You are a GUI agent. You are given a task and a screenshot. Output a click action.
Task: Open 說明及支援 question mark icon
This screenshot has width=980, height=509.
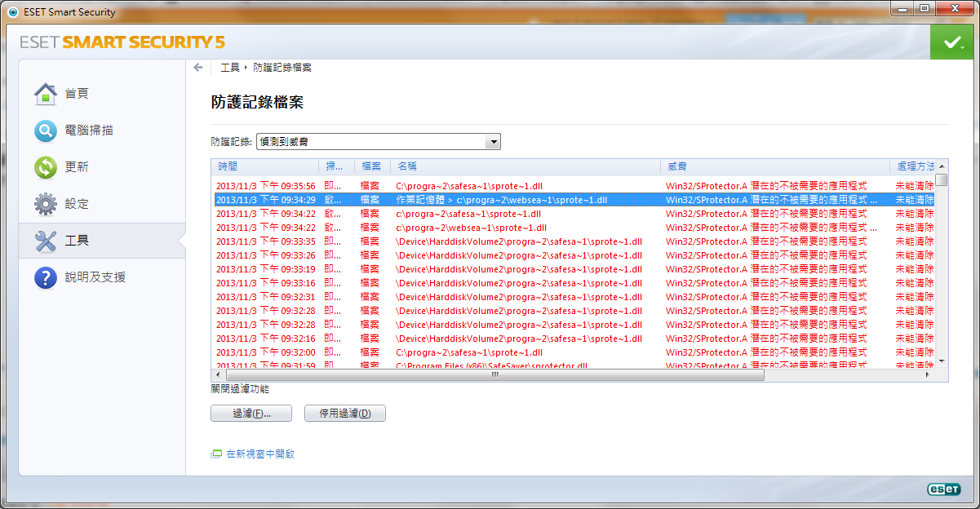pos(46,277)
